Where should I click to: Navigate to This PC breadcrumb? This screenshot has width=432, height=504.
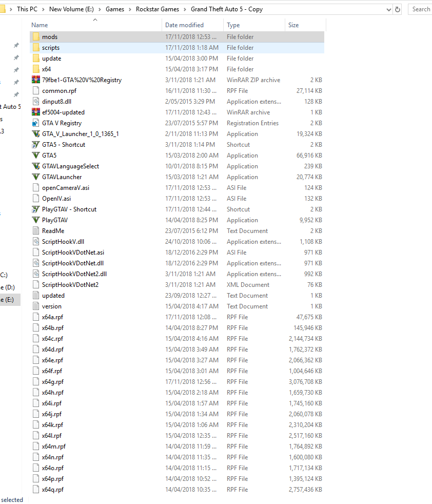27,9
